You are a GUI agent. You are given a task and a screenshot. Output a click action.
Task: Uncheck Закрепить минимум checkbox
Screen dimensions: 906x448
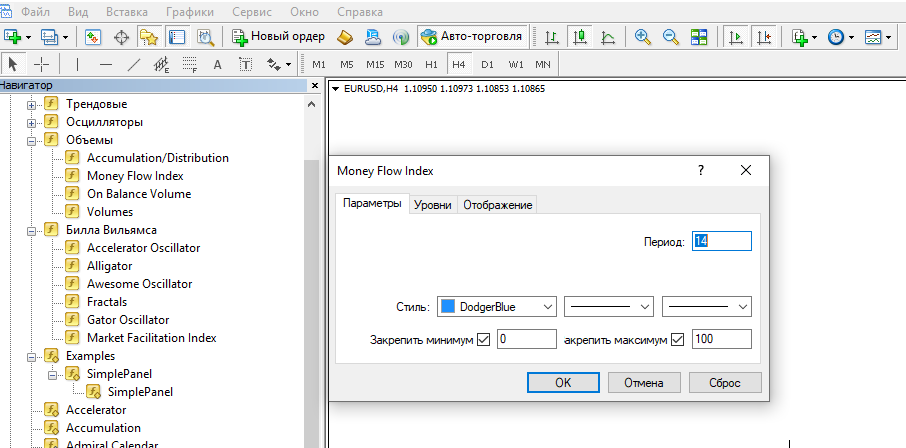click(484, 340)
